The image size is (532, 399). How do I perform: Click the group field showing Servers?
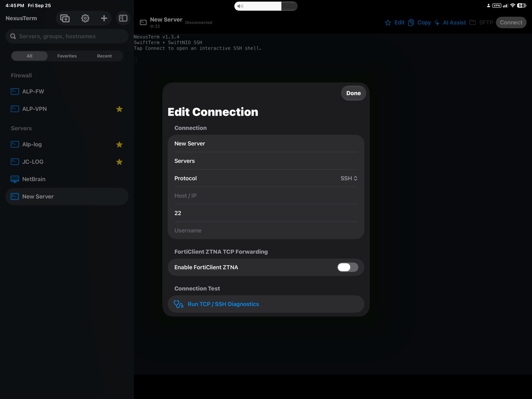click(266, 161)
